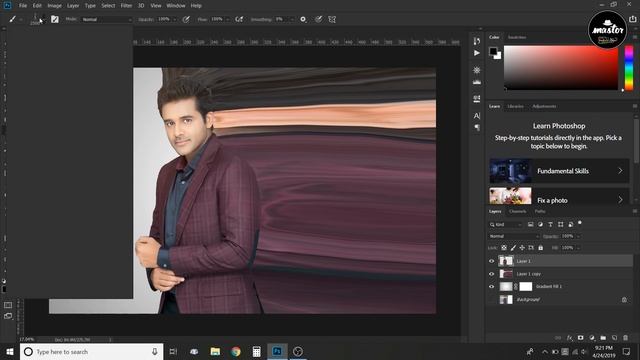Show the Background layer visibility box
Image resolution: width=640 pixels, height=360 pixels.
(491, 300)
